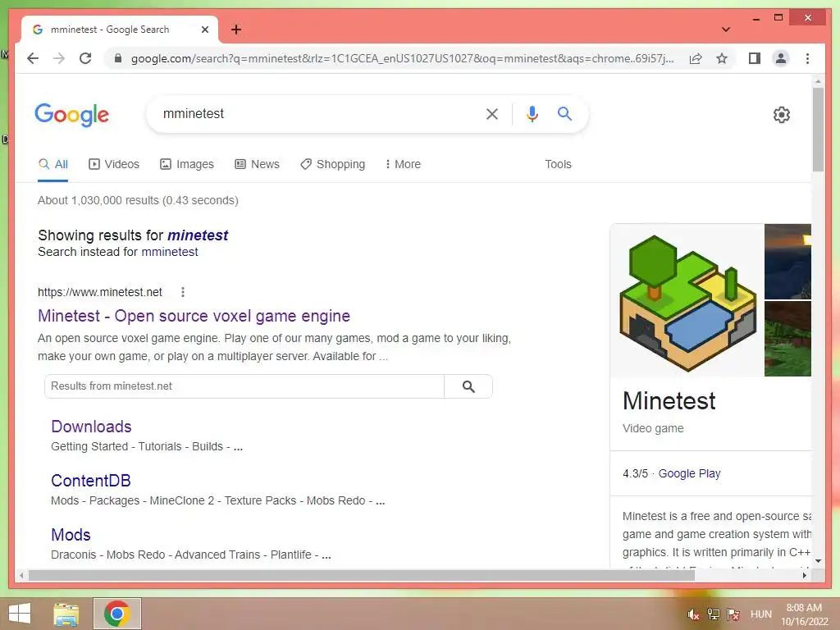Click the HUN language indicator
840x630 pixels.
pos(760,614)
